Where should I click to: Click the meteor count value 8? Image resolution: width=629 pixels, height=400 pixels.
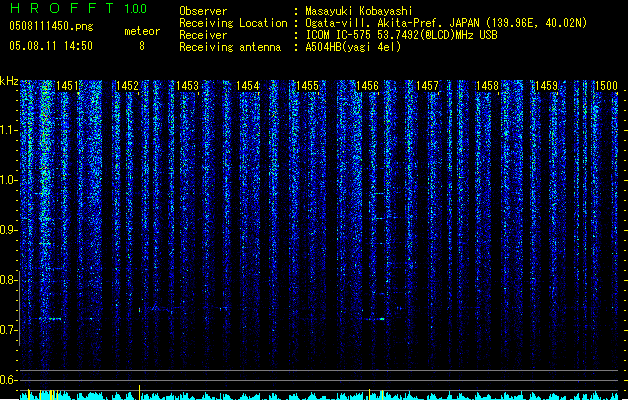coord(142,46)
